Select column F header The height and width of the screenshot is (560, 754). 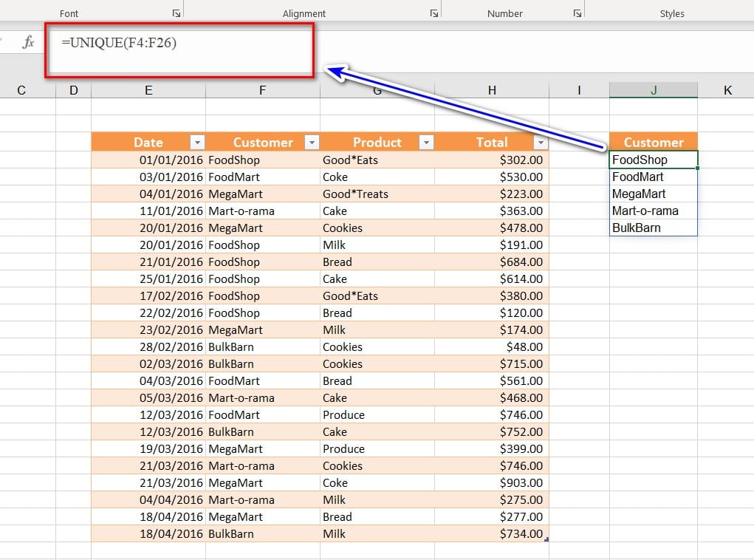pos(262,90)
